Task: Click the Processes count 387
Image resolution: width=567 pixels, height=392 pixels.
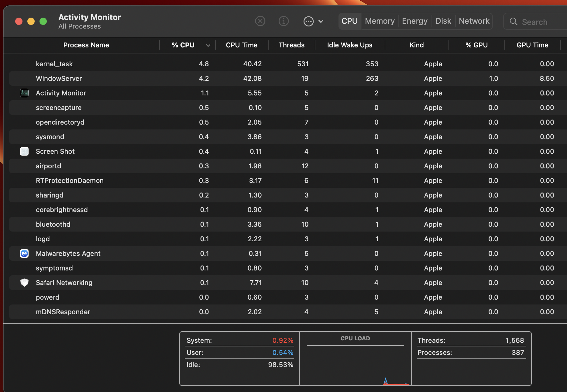Action: click(x=518, y=352)
